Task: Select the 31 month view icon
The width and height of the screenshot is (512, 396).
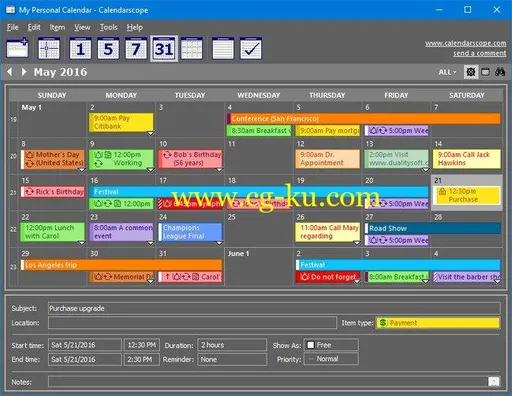Action: click(x=164, y=49)
